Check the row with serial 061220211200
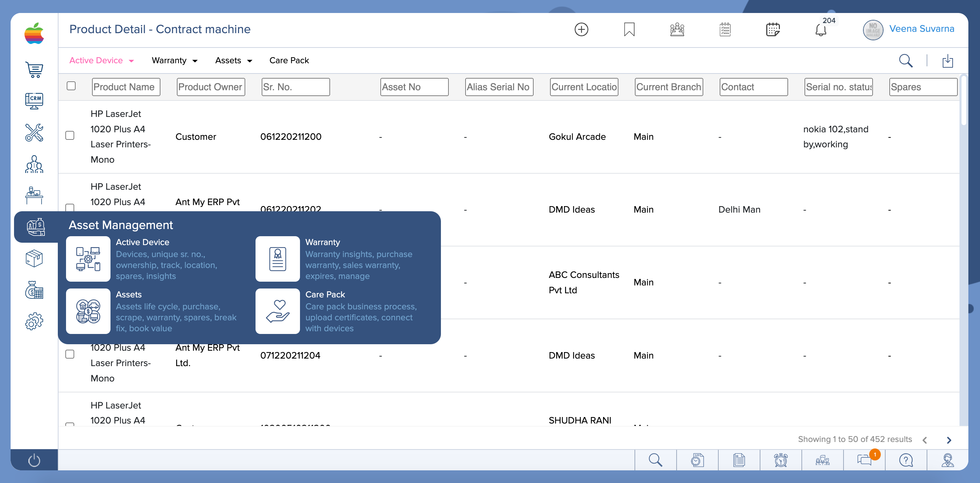 [x=70, y=135]
